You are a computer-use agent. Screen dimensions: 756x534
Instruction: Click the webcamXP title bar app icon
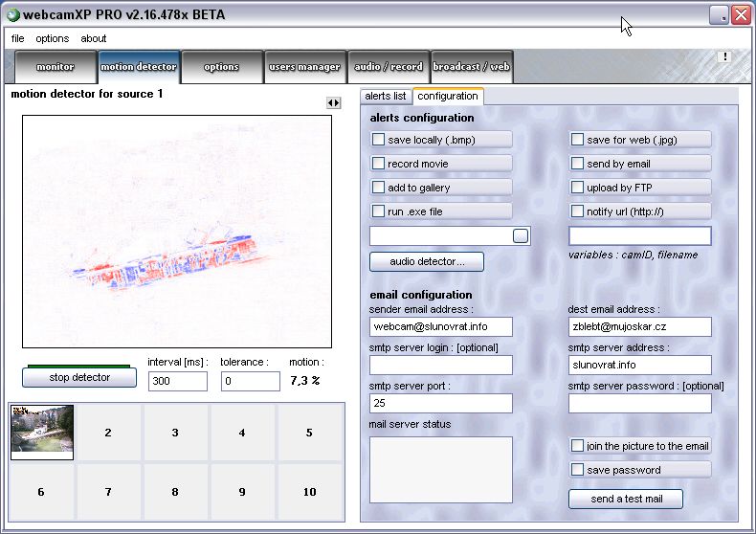(13, 14)
